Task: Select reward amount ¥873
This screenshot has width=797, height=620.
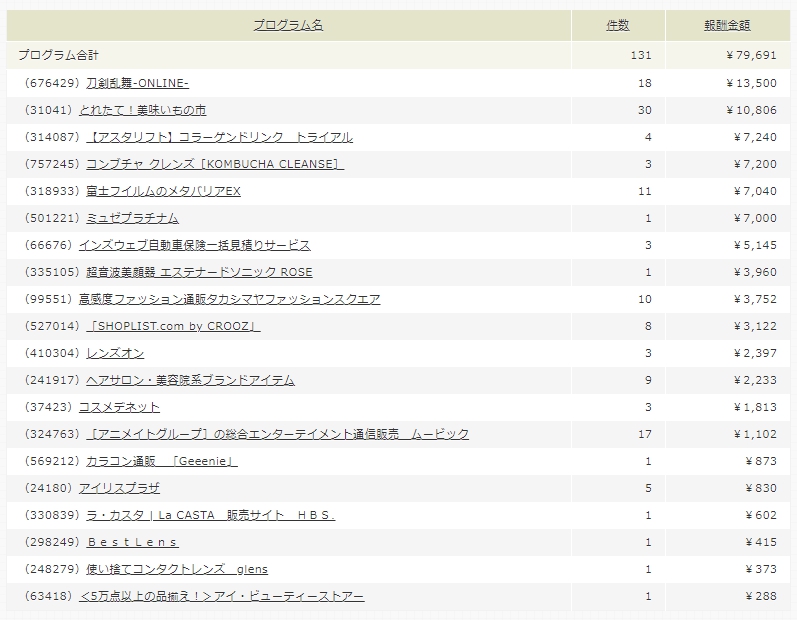Action: pos(761,460)
